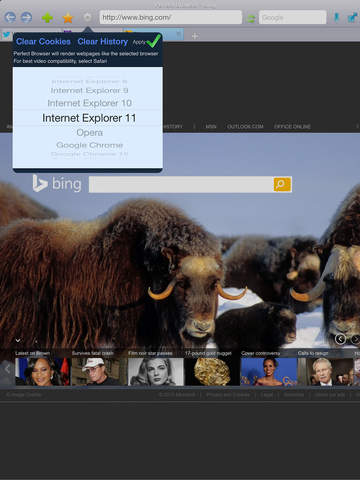Open OUTLOOK.COM link in Bing nav
360x480 pixels.
pos(245,127)
